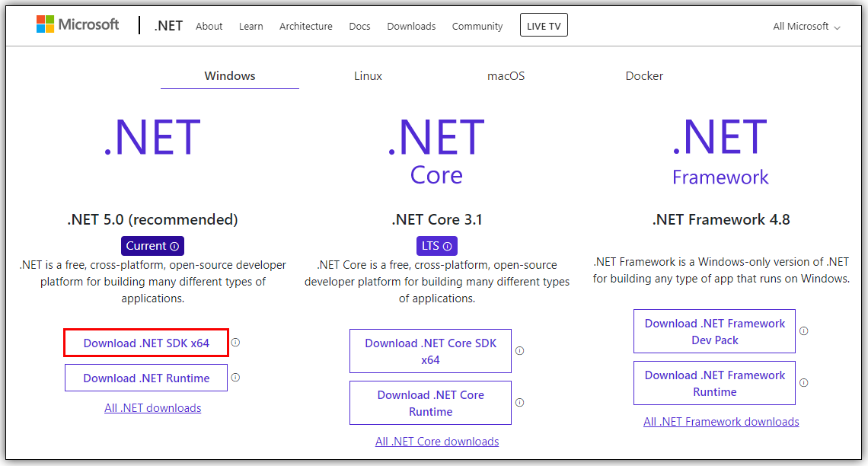This screenshot has height=466, width=868.
Task: Open the Learn menu item
Action: pos(251,26)
